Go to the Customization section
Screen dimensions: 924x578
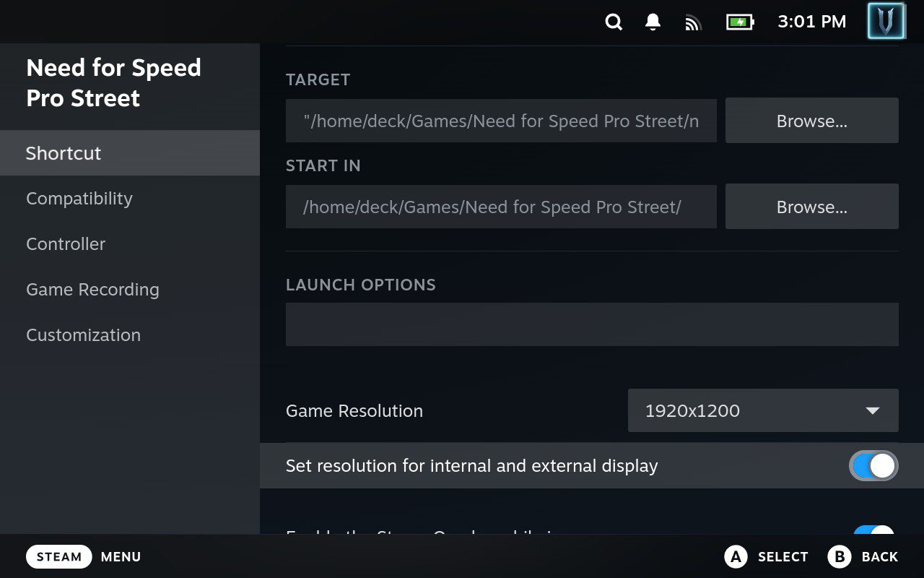coord(83,335)
